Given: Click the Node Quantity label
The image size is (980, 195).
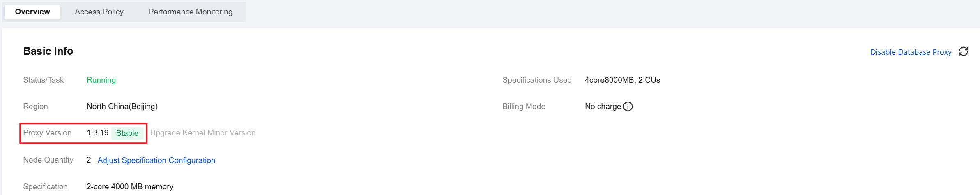Looking at the screenshot, I should pyautogui.click(x=48, y=160).
